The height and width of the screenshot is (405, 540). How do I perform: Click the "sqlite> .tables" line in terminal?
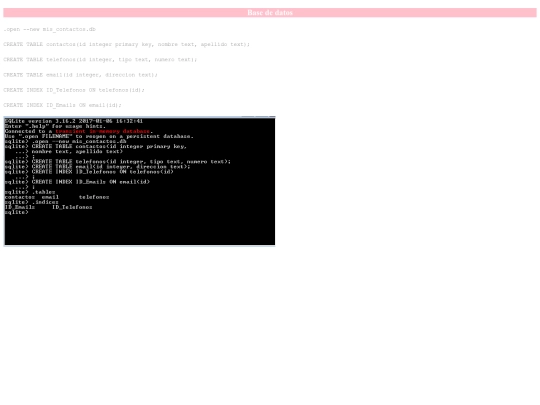point(30,192)
